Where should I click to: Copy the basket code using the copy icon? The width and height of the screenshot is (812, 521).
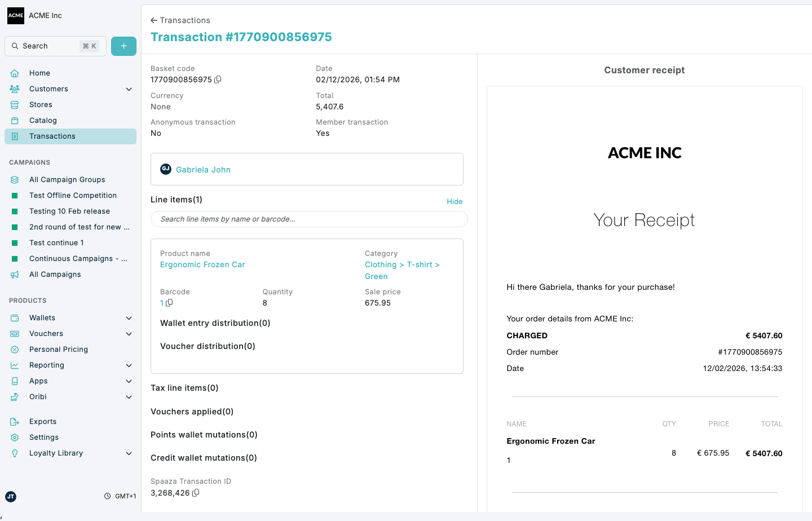(218, 80)
